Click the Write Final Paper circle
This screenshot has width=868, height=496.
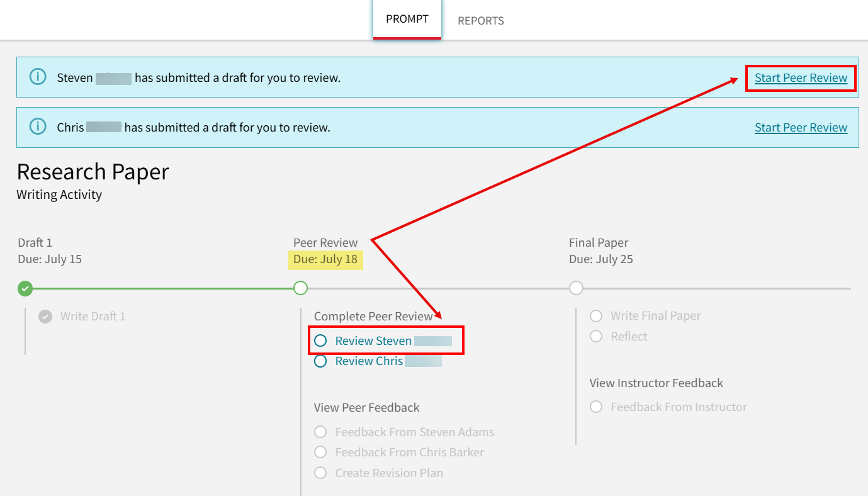pos(596,316)
